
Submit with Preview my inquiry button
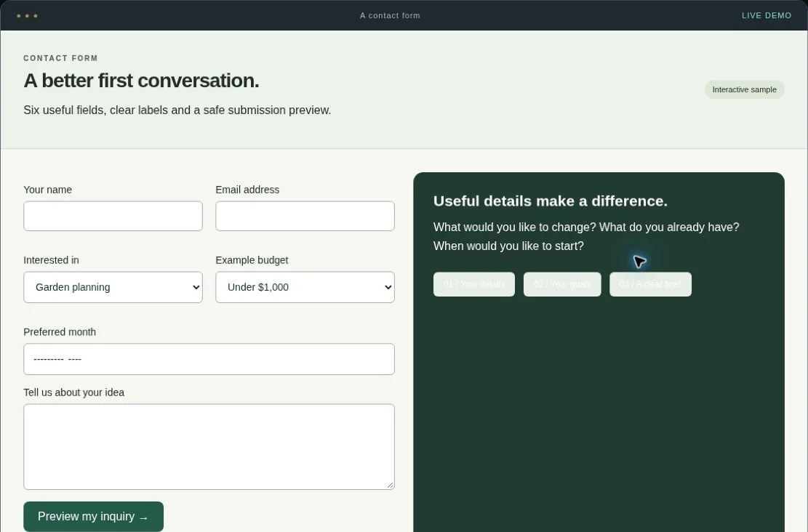coord(93,517)
